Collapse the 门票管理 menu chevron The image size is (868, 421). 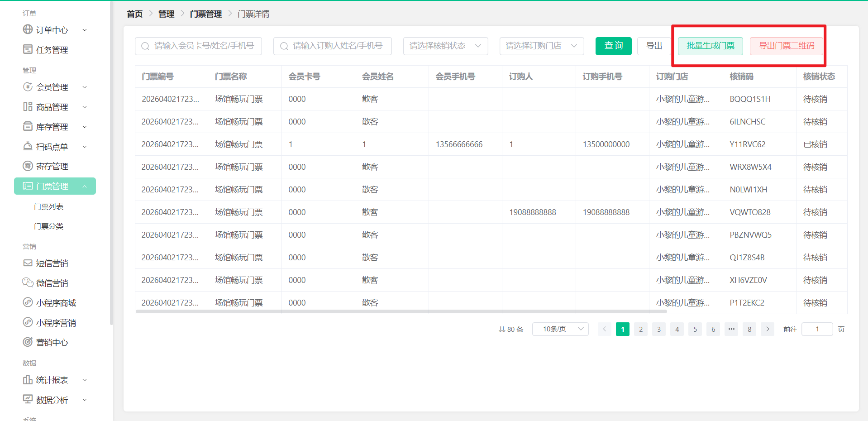pos(85,186)
